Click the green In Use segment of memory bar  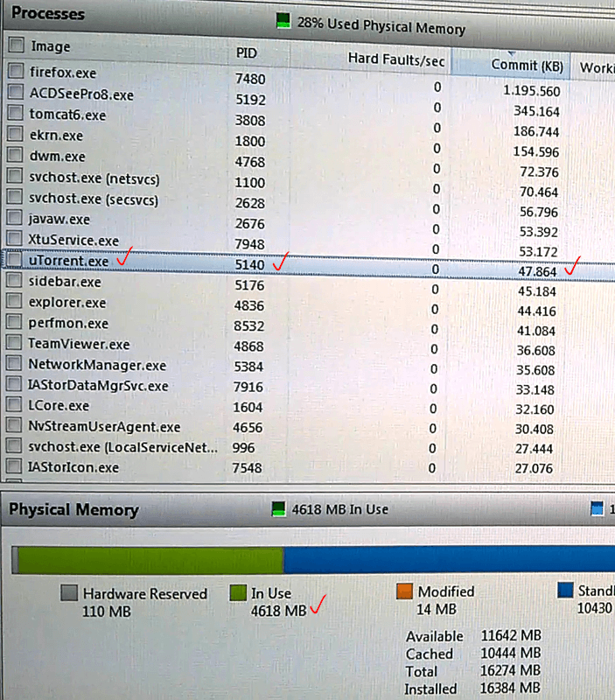point(150,560)
